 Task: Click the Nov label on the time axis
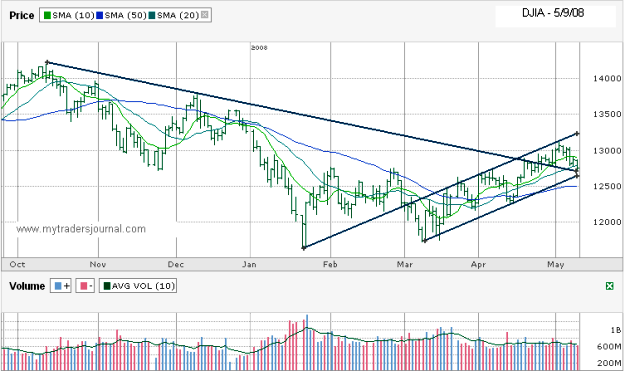(98, 264)
